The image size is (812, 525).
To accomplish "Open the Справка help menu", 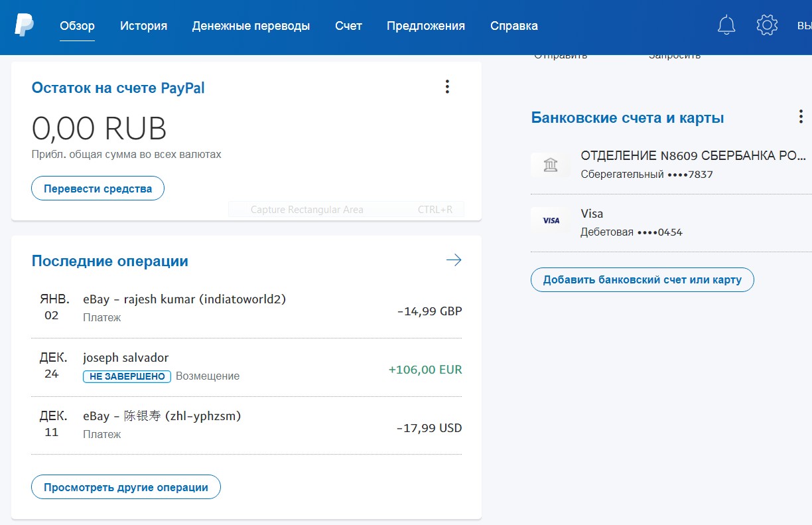I will (513, 26).
